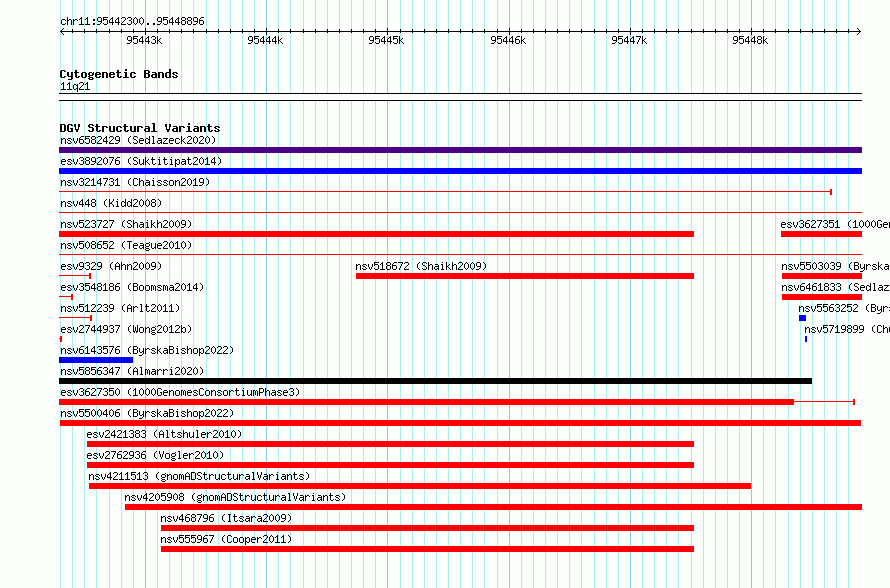This screenshot has height=588, width=890.
Task: Click nsv5719899 variant label
Action: [847, 329]
